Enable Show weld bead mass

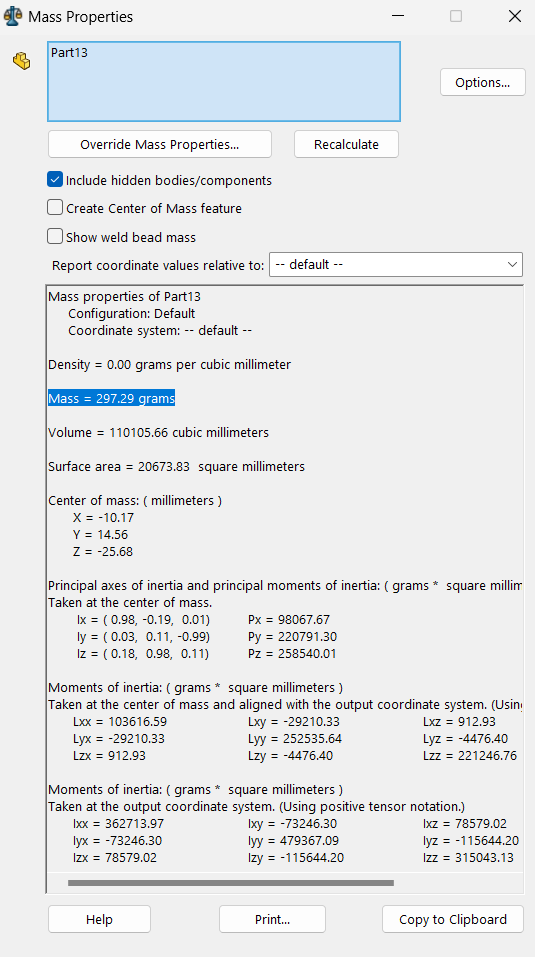click(55, 237)
